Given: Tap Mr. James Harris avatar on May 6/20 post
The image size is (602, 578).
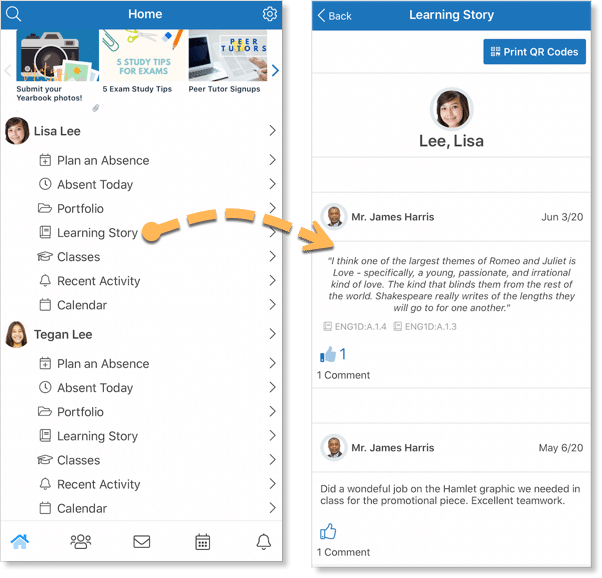Looking at the screenshot, I should pyautogui.click(x=334, y=447).
